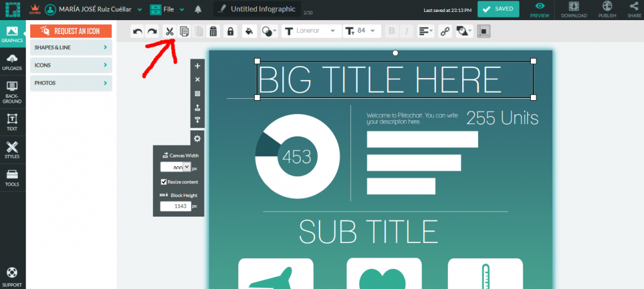The width and height of the screenshot is (644, 289).
Task: Switch to the Uploads sidebar tab
Action: [x=12, y=62]
